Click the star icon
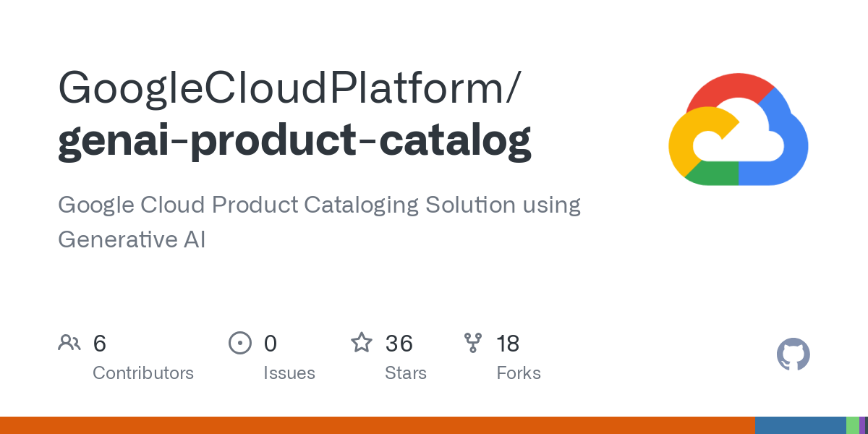868x434 pixels. 362,343
